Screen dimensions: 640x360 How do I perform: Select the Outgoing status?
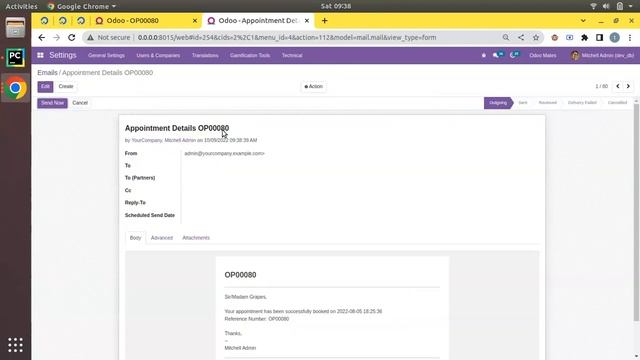(498, 103)
